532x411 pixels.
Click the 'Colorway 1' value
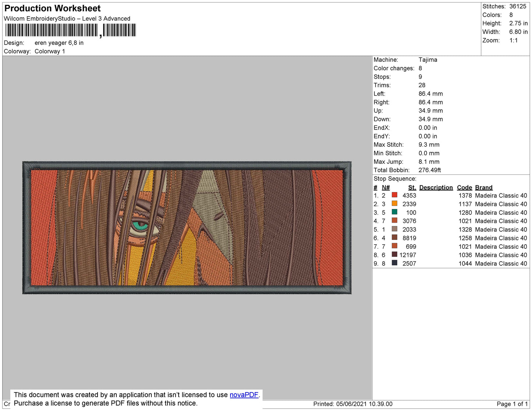(50, 51)
